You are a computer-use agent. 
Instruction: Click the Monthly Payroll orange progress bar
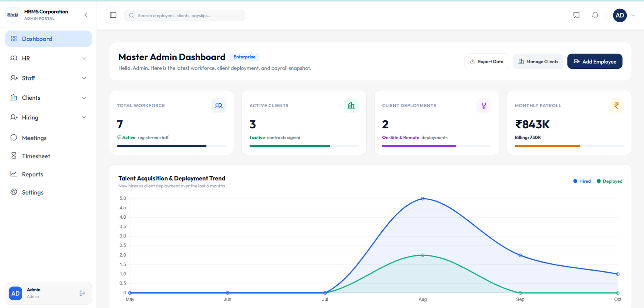tap(569, 146)
